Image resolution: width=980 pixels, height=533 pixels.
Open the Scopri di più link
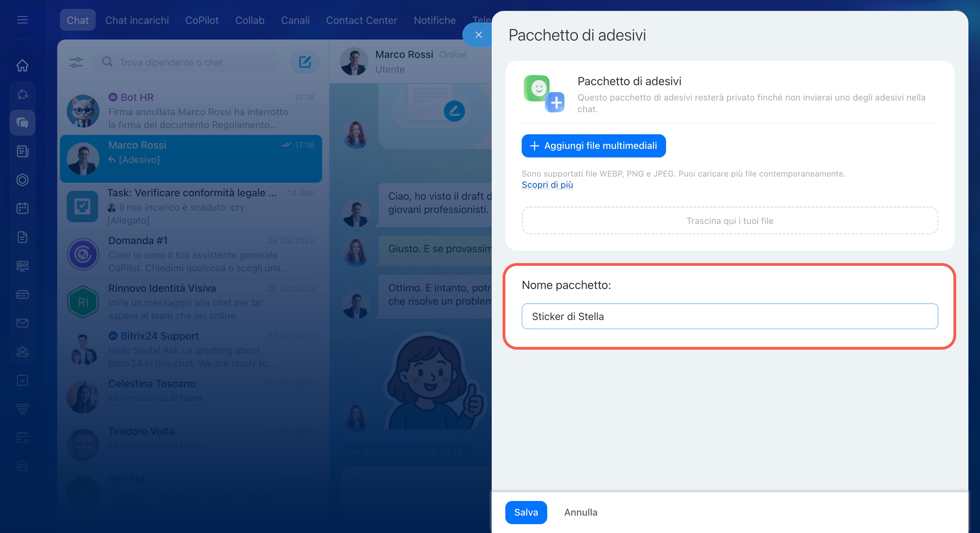[547, 185]
